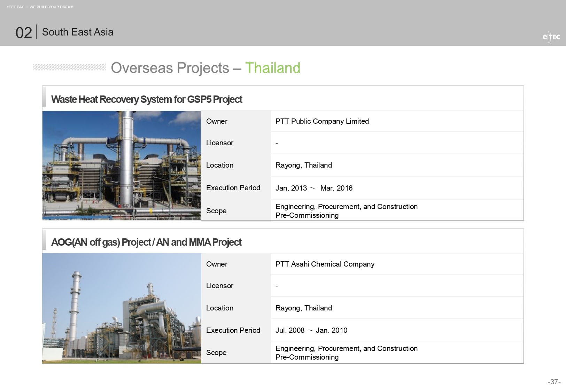
Task: Select the GSP5 waste heat plant photo
Action: point(122,166)
